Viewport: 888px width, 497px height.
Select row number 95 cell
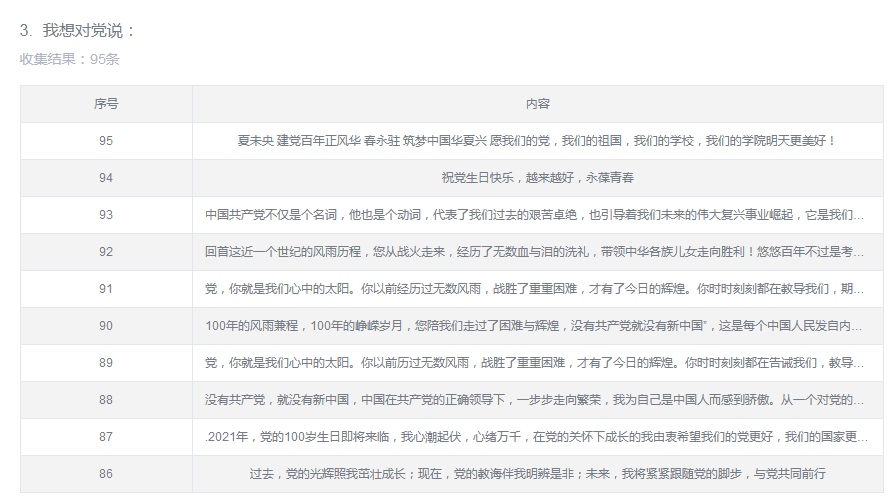pos(106,141)
